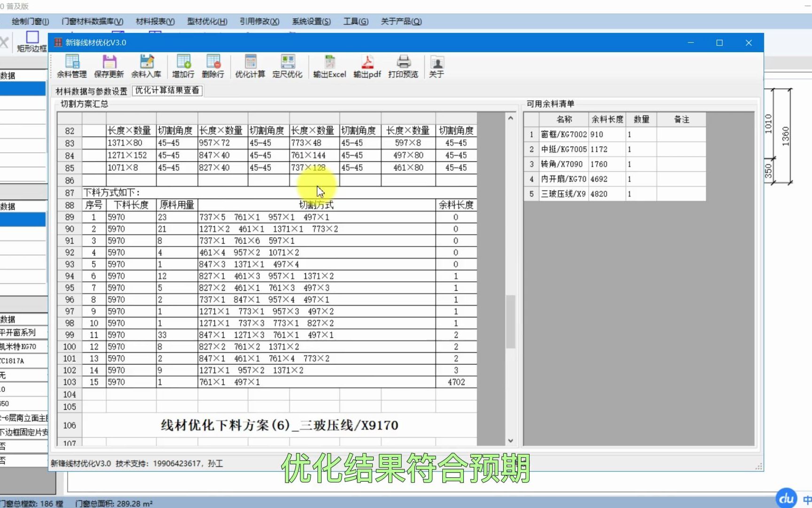
Task: Select row header 103 in cutting table
Action: click(x=70, y=382)
